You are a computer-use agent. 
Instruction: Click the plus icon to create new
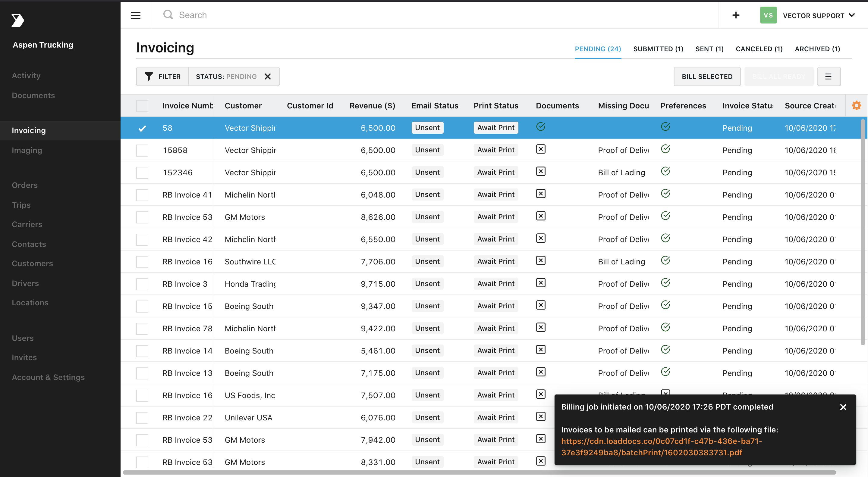click(x=736, y=15)
